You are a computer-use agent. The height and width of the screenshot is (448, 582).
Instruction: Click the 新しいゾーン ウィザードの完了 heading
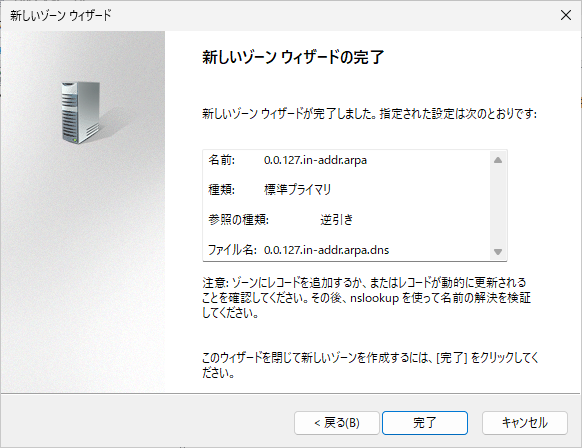(293, 57)
